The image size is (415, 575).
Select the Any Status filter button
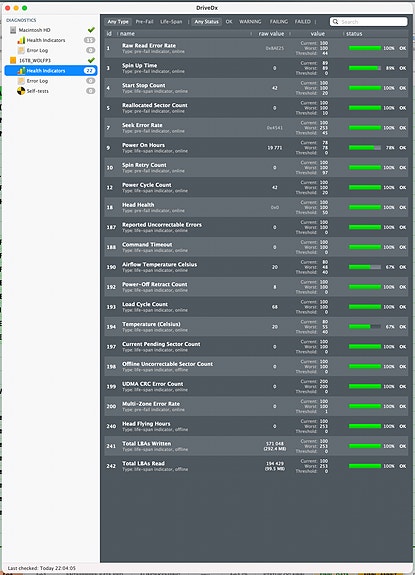(206, 22)
